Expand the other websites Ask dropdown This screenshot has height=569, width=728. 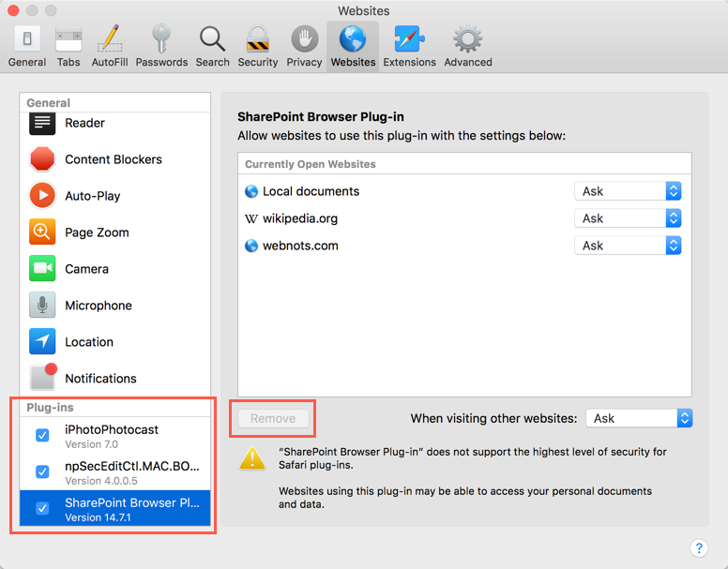pyautogui.click(x=639, y=418)
